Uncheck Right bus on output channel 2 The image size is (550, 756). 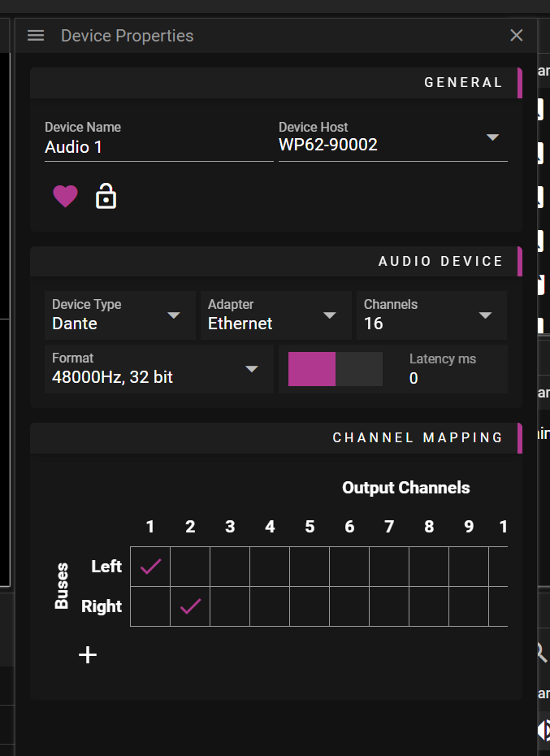point(190,606)
